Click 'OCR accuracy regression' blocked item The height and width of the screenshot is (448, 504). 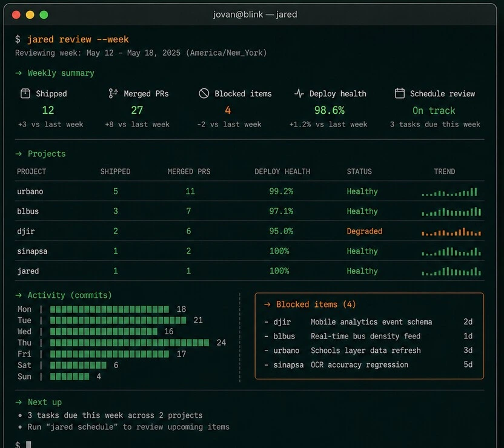pos(359,365)
